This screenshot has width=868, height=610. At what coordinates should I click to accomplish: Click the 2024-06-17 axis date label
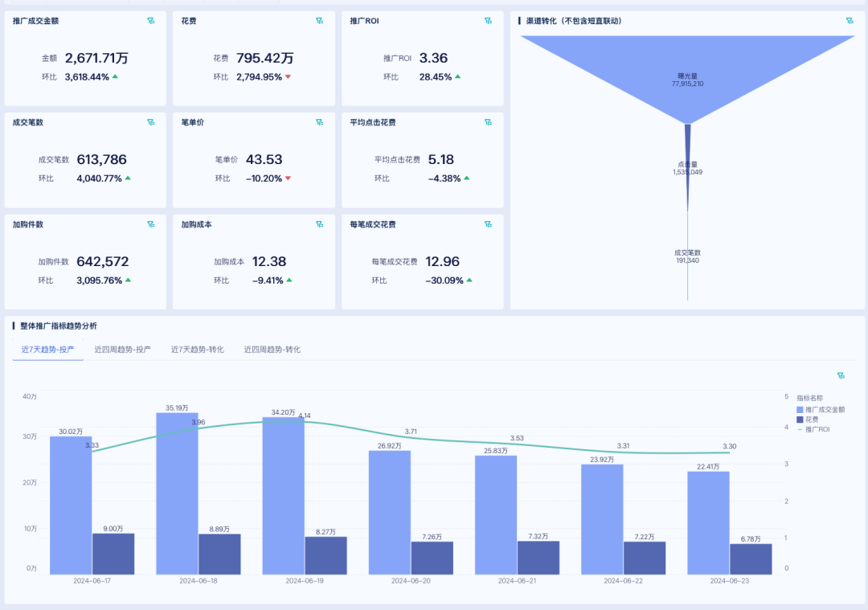pos(92,580)
